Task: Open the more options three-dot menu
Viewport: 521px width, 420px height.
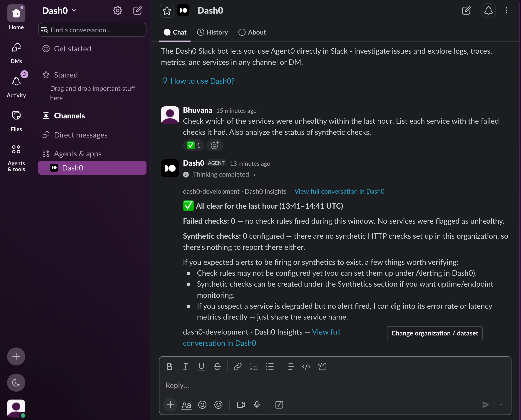Action: click(506, 11)
